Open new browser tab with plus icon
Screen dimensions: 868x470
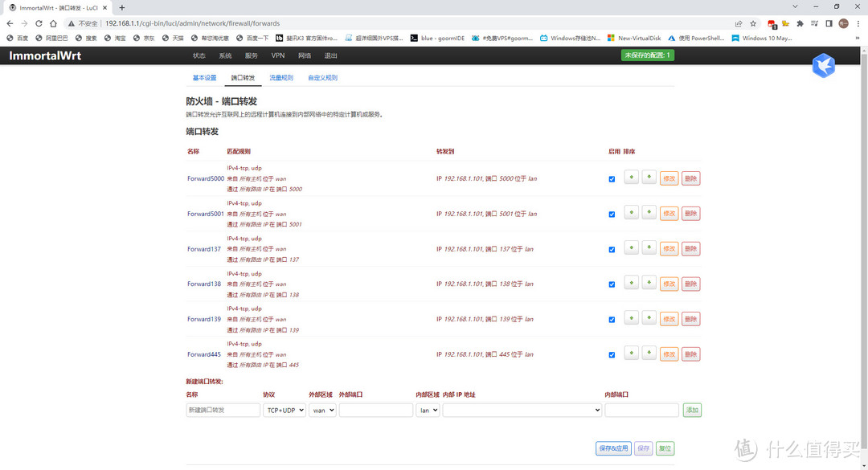[122, 7]
